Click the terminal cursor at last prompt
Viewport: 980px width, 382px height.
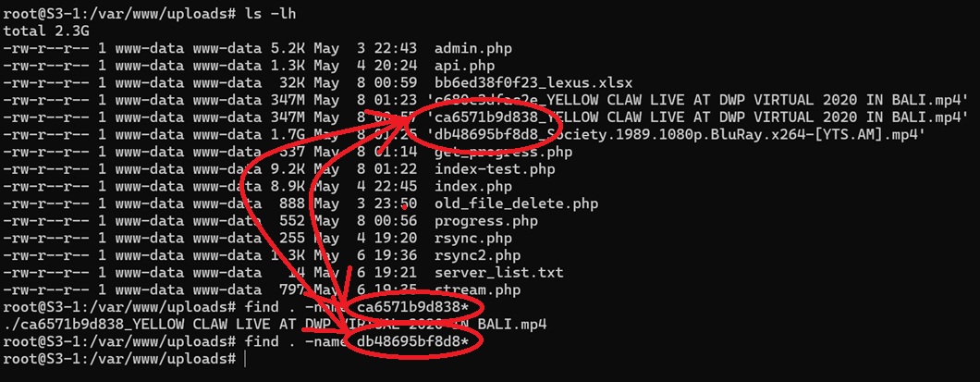[246, 359]
